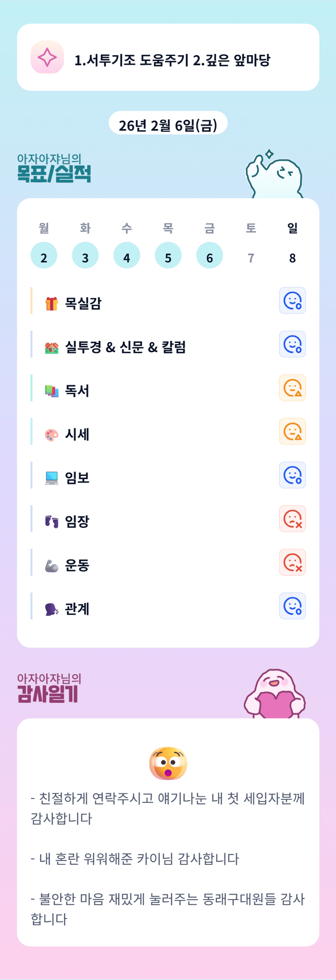Viewport: 336px width, 980px height.
Task: Click the orange status icon next to 시세
Action: (292, 431)
